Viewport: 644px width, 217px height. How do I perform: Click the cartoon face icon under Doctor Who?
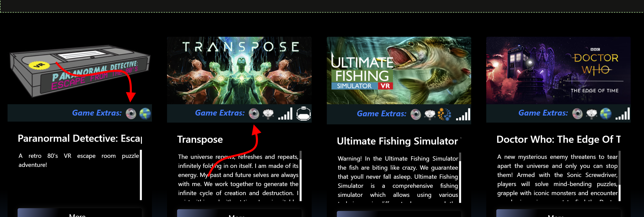(x=592, y=114)
